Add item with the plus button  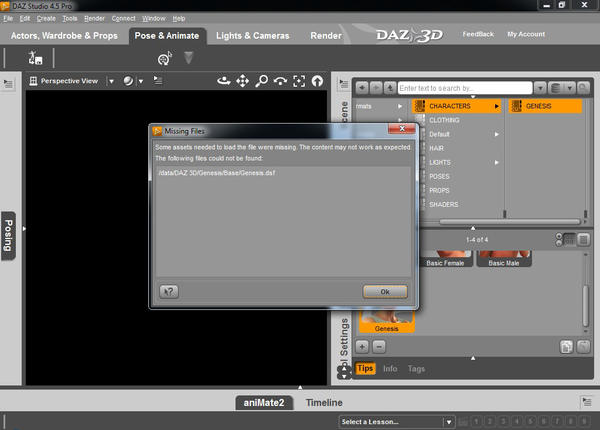click(362, 347)
